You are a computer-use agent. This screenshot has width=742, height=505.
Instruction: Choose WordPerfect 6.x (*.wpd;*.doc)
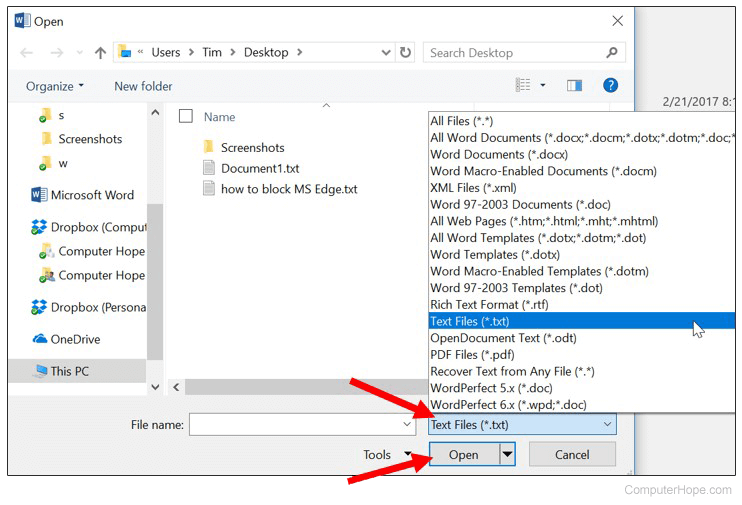pyautogui.click(x=582, y=405)
